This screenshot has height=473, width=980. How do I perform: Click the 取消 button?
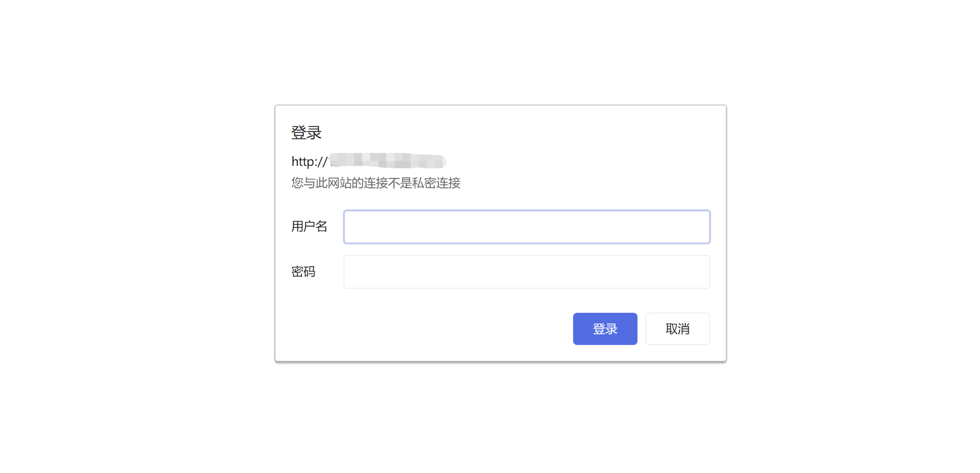[677, 329]
